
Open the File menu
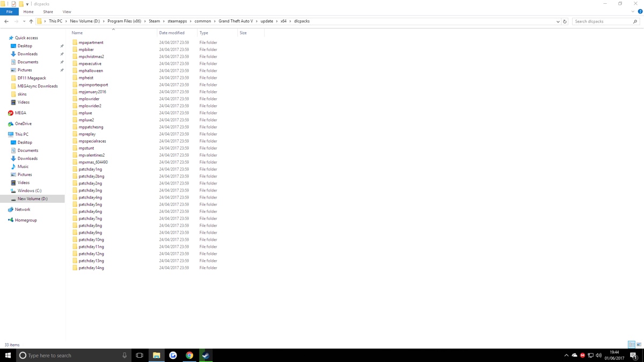[x=9, y=11]
